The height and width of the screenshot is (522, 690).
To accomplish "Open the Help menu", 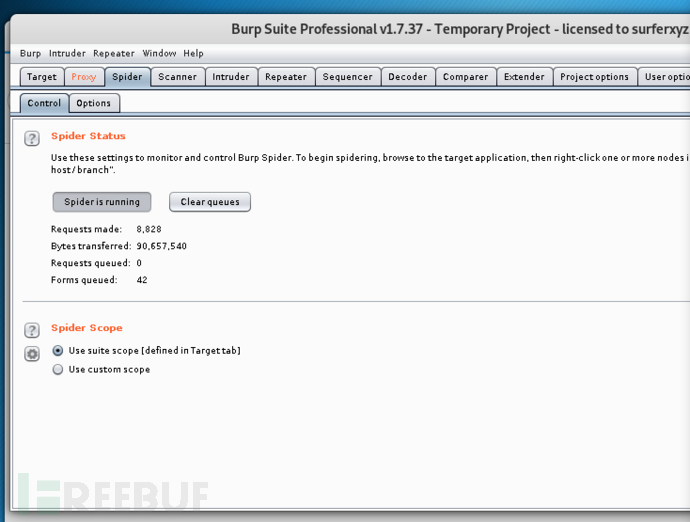I will click(x=193, y=53).
